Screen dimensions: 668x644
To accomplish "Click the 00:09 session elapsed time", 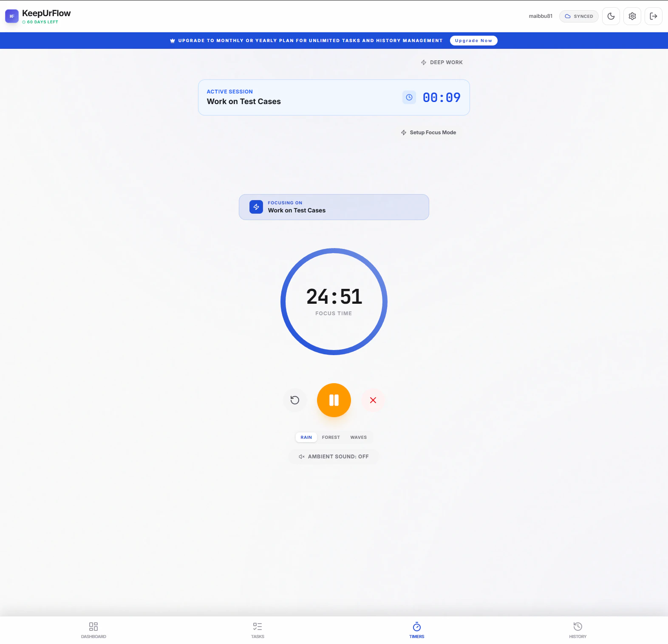I will [442, 97].
